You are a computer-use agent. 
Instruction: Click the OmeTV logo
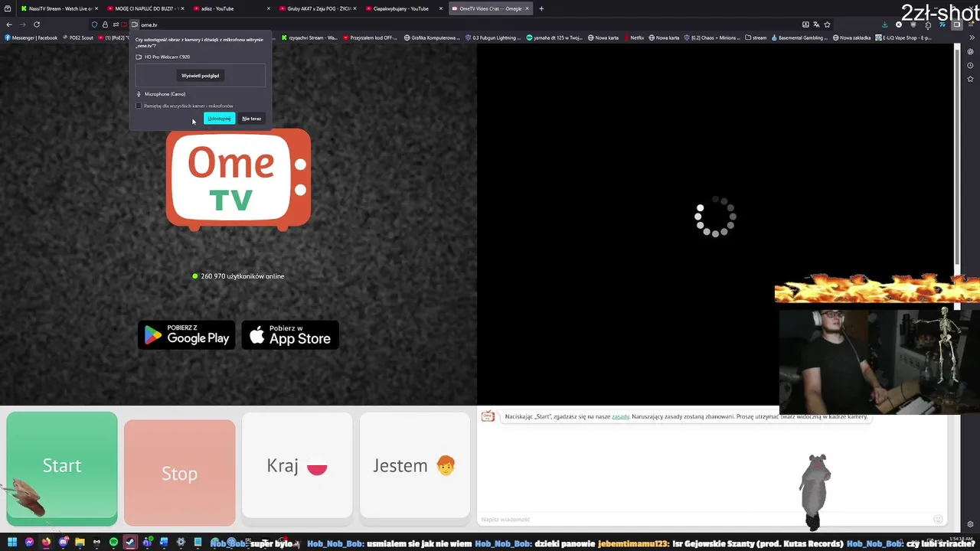click(238, 180)
